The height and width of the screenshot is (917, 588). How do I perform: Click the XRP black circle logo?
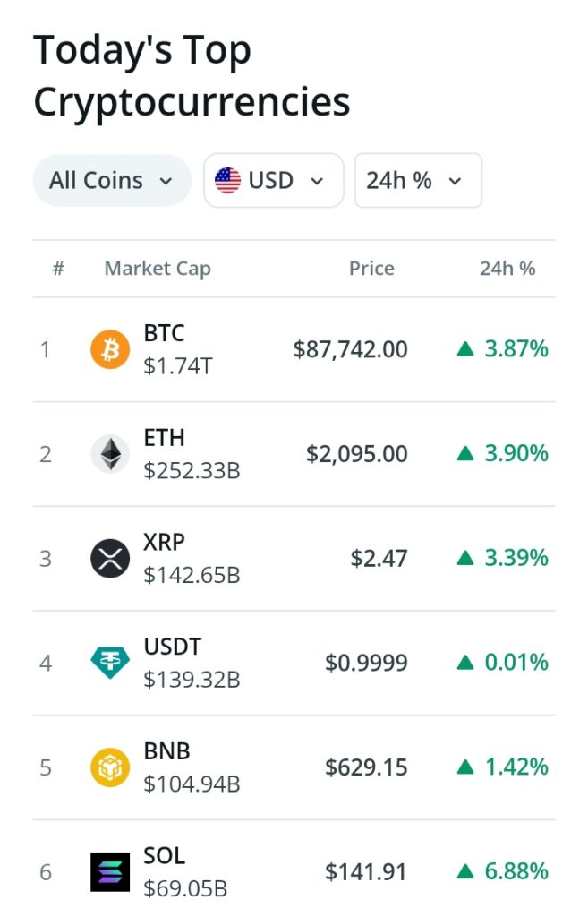click(x=110, y=559)
